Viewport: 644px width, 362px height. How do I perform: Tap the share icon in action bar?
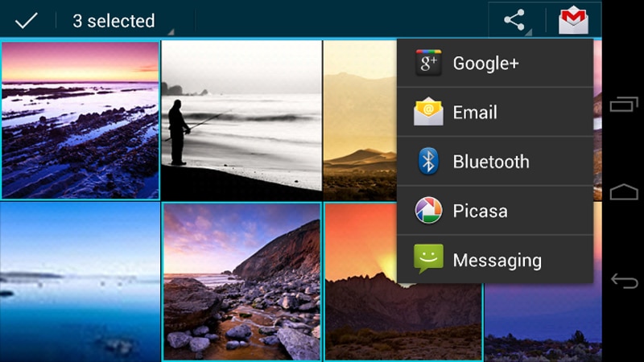pyautogui.click(x=515, y=20)
